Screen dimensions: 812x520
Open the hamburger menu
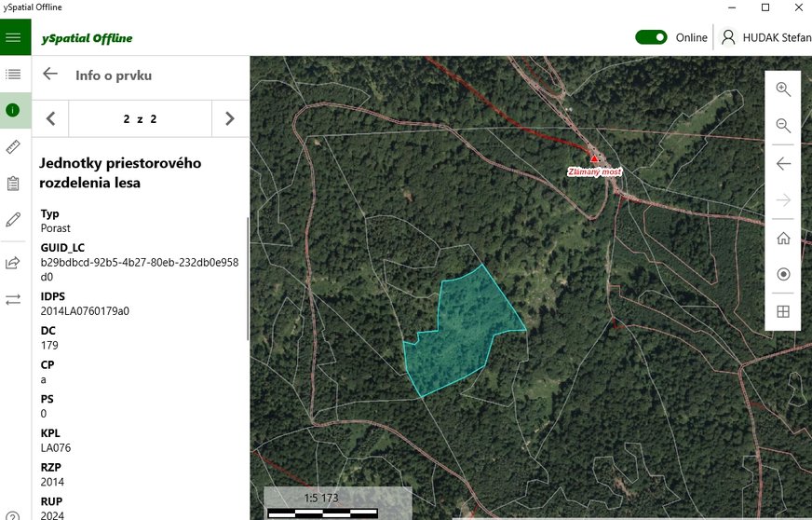click(13, 38)
